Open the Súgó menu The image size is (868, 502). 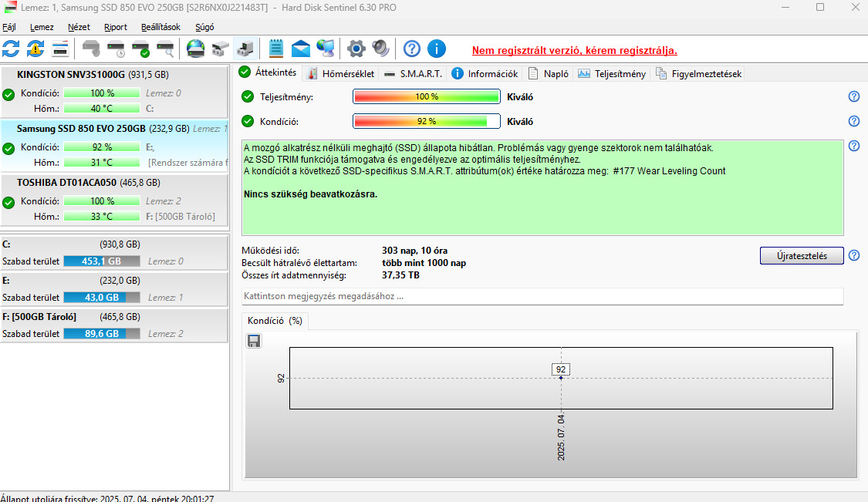click(x=204, y=27)
